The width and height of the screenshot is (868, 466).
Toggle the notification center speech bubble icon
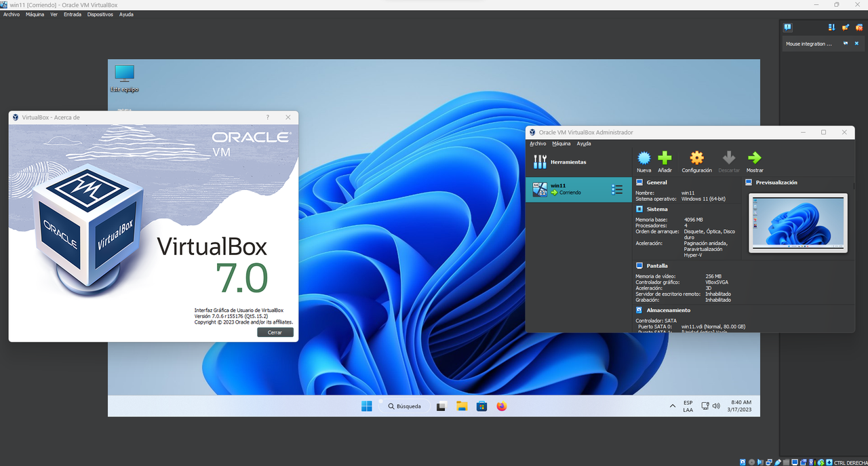pyautogui.click(x=787, y=27)
